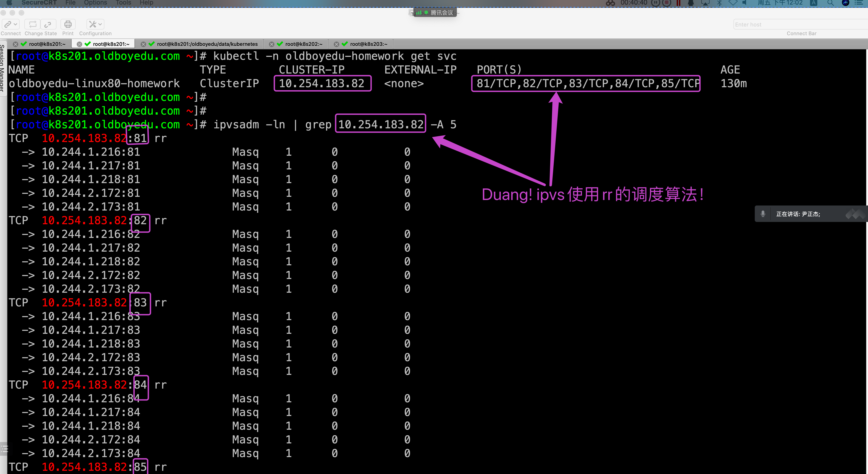Click the Print printer icon
This screenshot has width=868, height=474.
68,24
